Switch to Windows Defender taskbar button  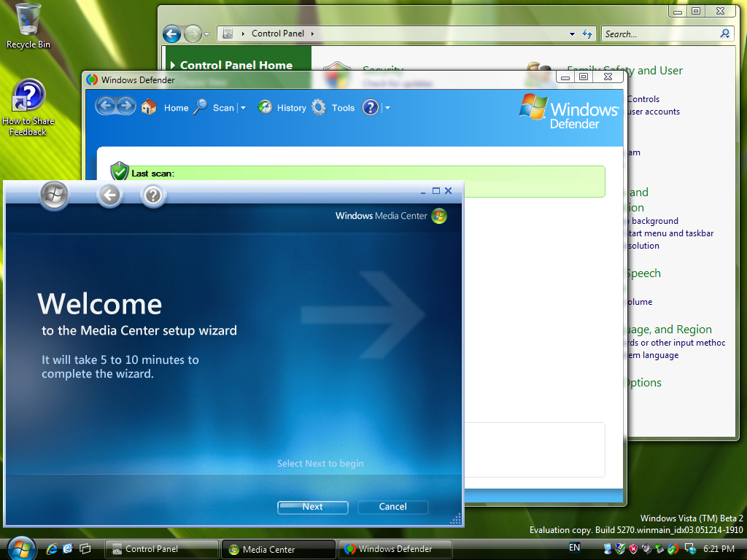(x=395, y=550)
